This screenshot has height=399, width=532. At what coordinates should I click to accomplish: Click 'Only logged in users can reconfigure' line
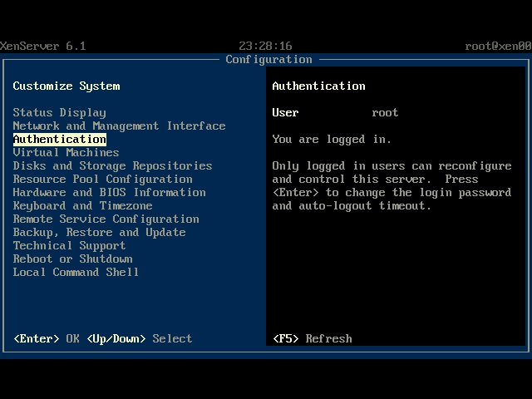(392, 165)
